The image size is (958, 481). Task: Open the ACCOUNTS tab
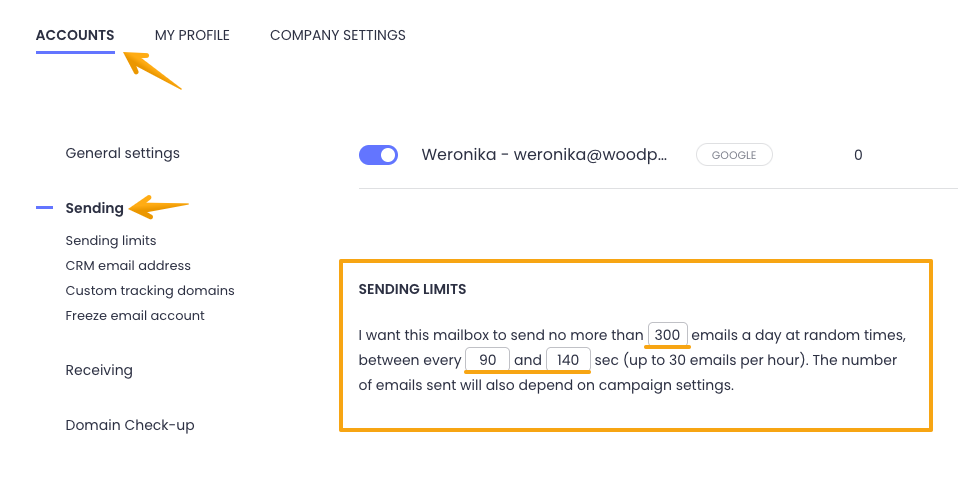(75, 35)
